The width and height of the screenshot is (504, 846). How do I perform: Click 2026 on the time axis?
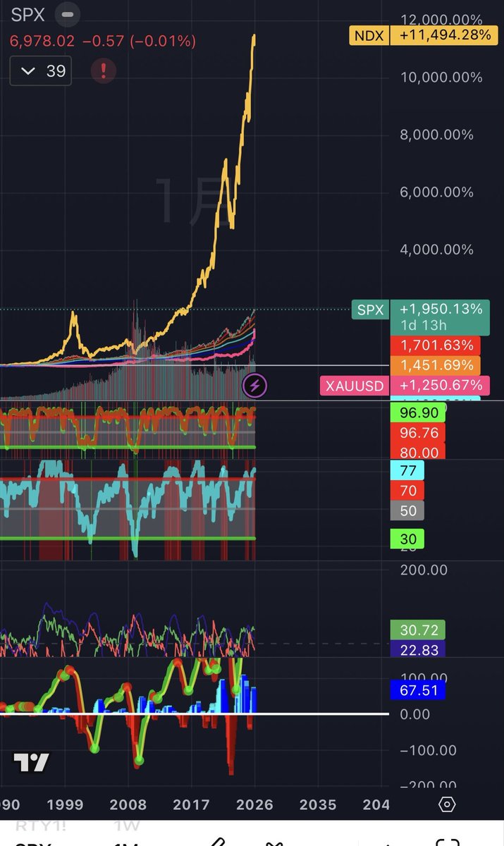point(254,804)
